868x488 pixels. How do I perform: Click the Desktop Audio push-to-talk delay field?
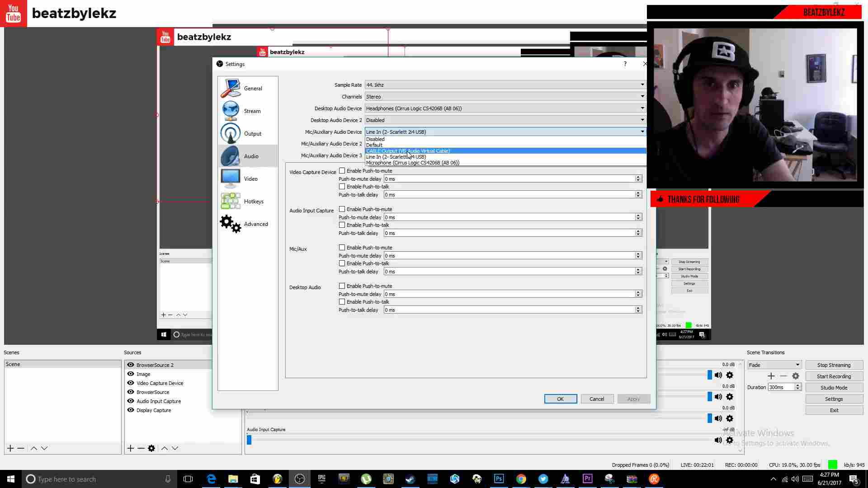(x=509, y=310)
